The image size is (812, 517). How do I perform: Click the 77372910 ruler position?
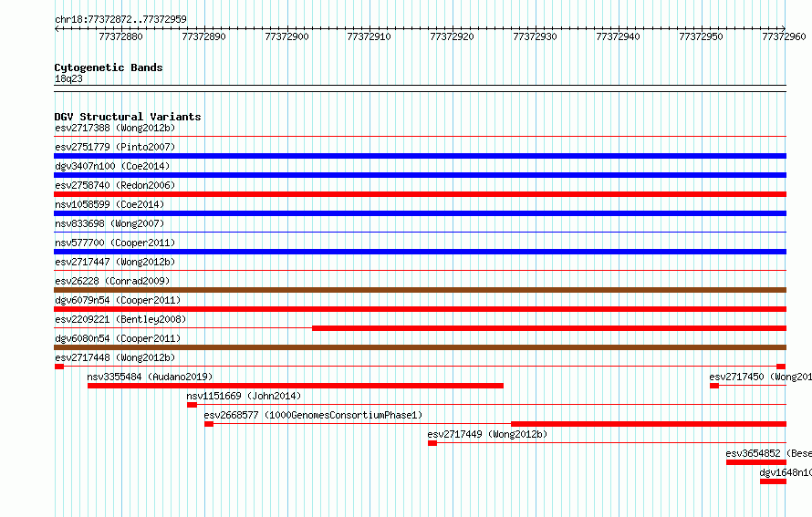click(370, 36)
